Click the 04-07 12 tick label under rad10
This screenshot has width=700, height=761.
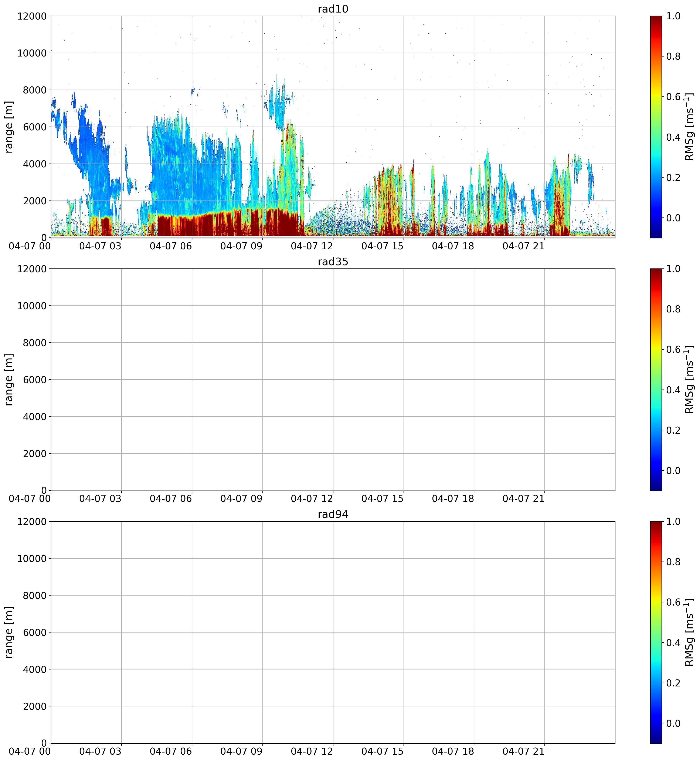coord(312,246)
